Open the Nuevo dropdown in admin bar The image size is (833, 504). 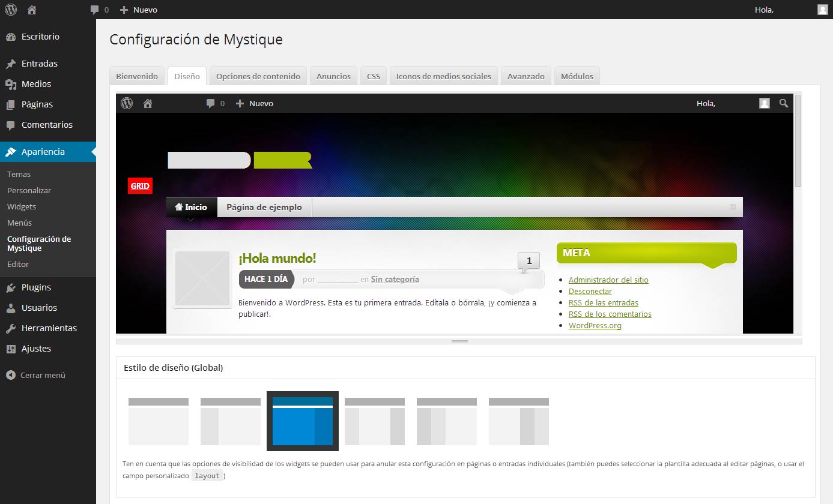click(x=139, y=10)
